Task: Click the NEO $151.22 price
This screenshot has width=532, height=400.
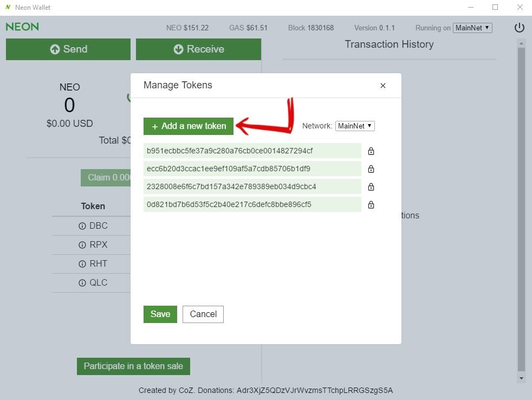Action: [x=187, y=28]
